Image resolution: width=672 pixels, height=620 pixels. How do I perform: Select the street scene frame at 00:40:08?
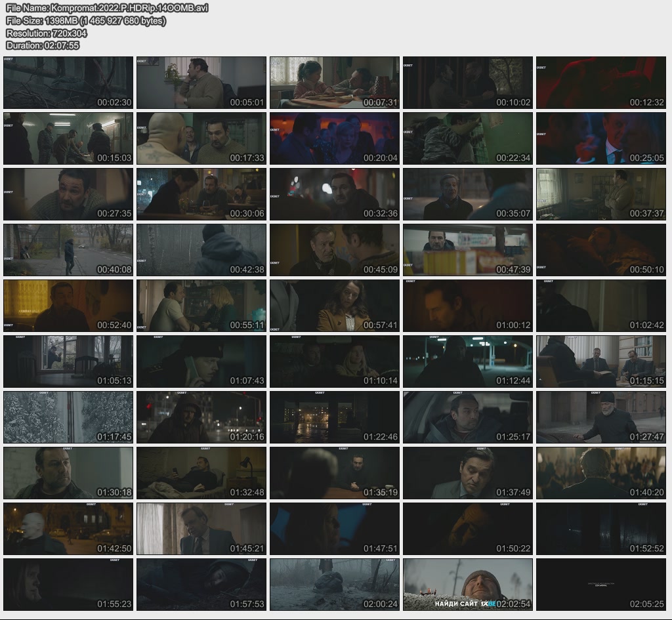(x=68, y=250)
